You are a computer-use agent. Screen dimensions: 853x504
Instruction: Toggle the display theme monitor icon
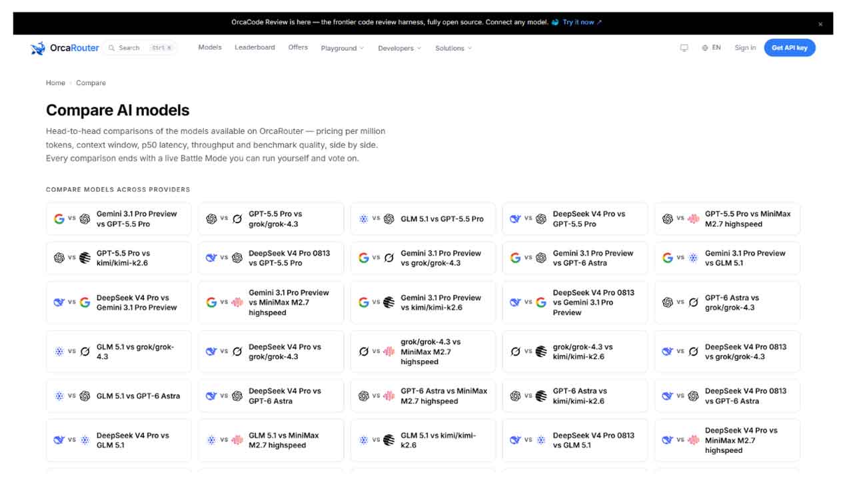click(x=684, y=48)
